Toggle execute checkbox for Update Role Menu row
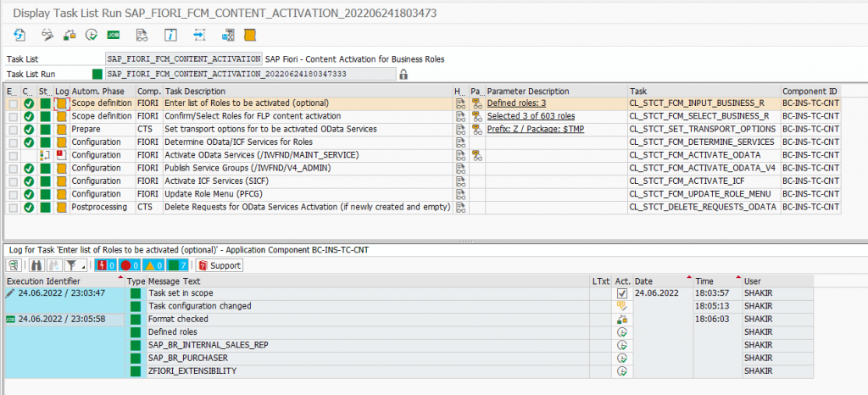Screen dimensions: 868x395 point(13,194)
